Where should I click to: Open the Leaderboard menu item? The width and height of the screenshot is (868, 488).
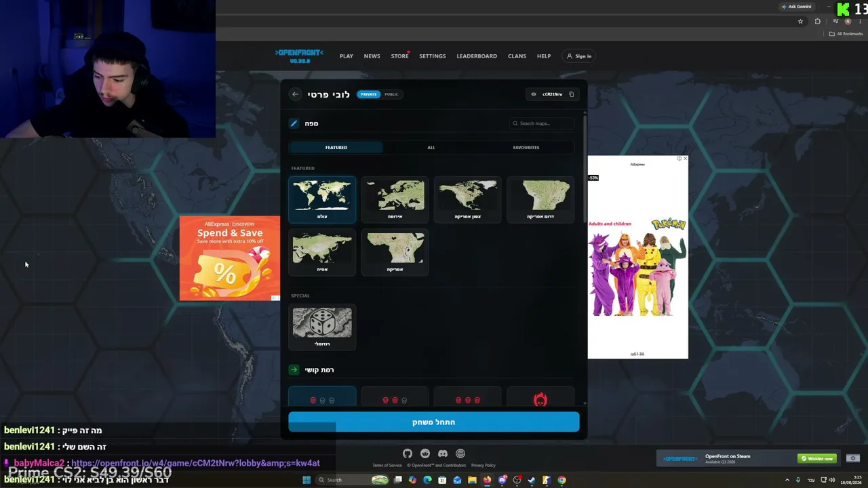pos(477,56)
